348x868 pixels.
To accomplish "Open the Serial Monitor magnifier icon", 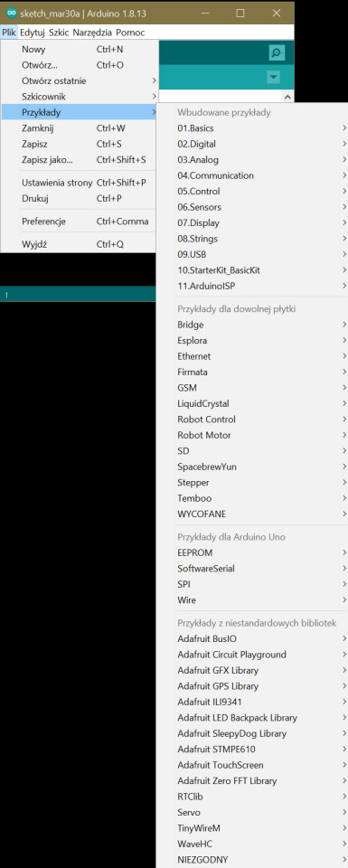I will (x=276, y=53).
